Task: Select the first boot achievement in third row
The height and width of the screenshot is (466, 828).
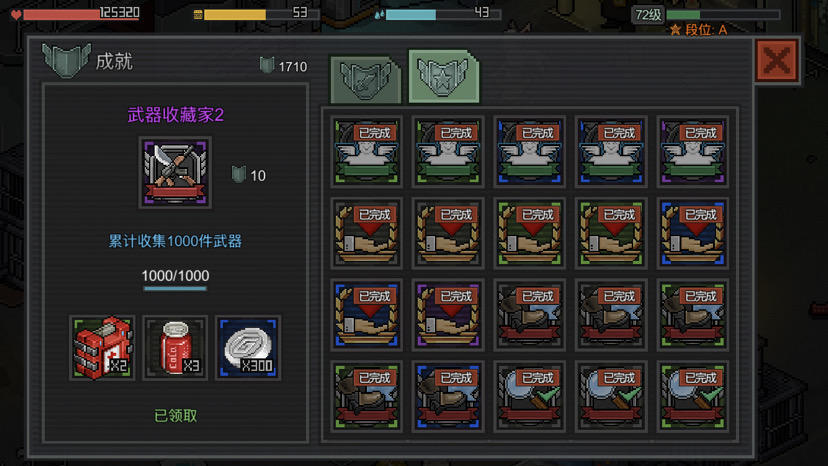Action: click(x=530, y=315)
